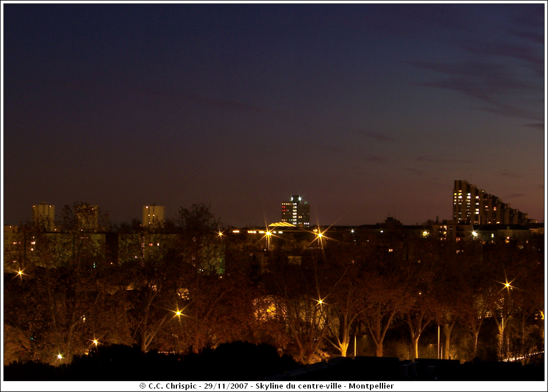Click the date "29/11/2007" in the caption
Image resolution: width=548 pixels, height=392 pixels.
(x=226, y=386)
